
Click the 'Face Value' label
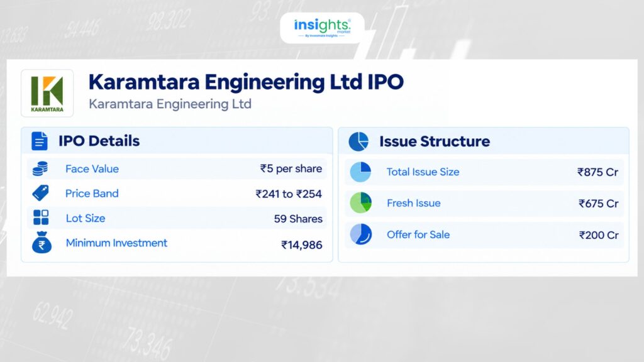tap(92, 168)
